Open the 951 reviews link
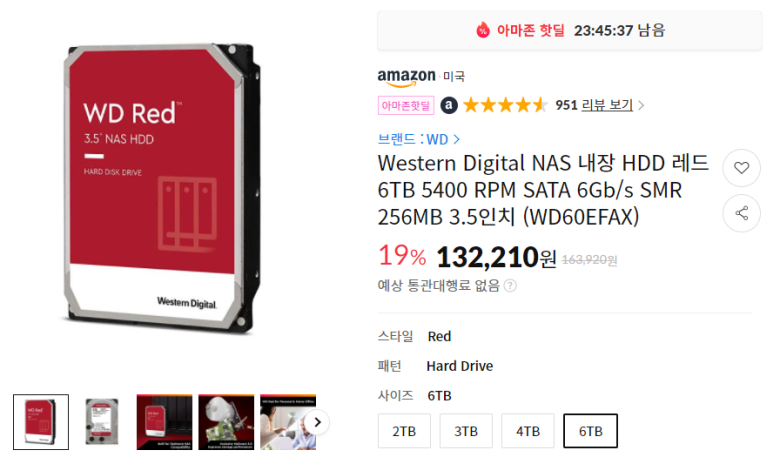 pos(594,105)
